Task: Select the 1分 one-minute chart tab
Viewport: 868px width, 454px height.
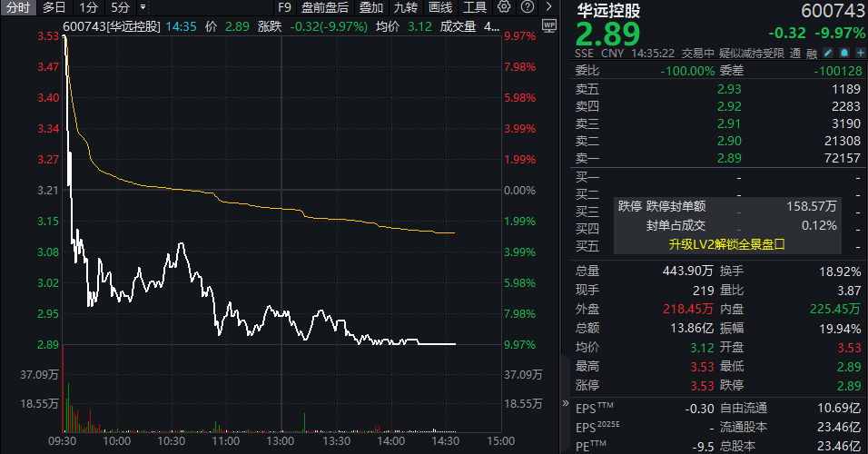Action: pos(89,7)
